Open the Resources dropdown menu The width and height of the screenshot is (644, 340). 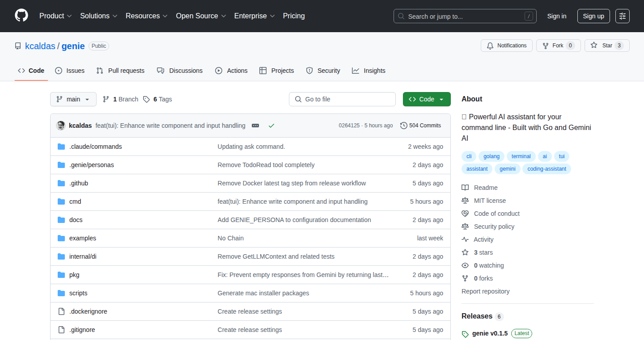[147, 16]
